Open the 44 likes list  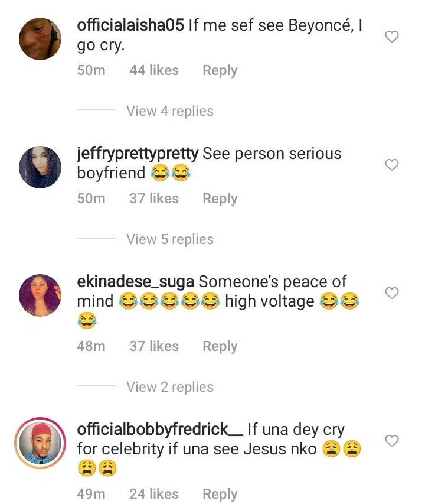[x=154, y=70]
